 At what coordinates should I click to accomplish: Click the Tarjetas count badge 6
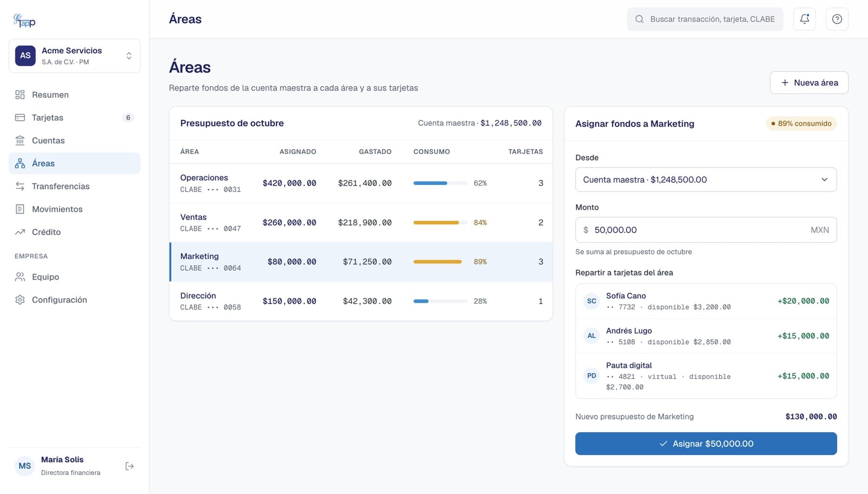coord(128,118)
